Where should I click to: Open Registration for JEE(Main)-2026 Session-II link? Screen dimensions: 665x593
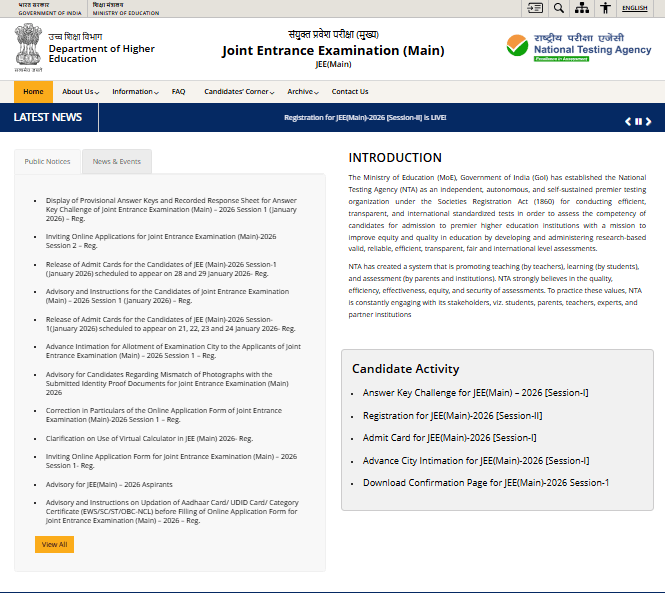coord(453,416)
